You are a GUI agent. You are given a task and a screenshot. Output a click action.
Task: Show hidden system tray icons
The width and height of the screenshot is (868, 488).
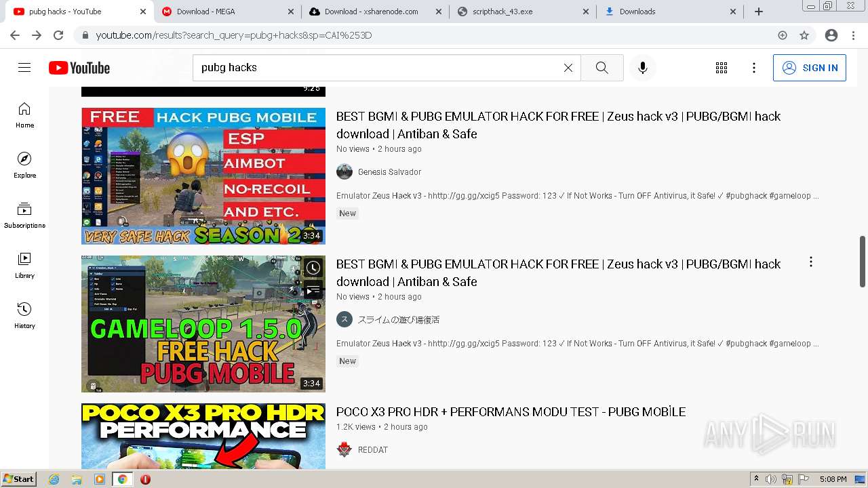(756, 479)
